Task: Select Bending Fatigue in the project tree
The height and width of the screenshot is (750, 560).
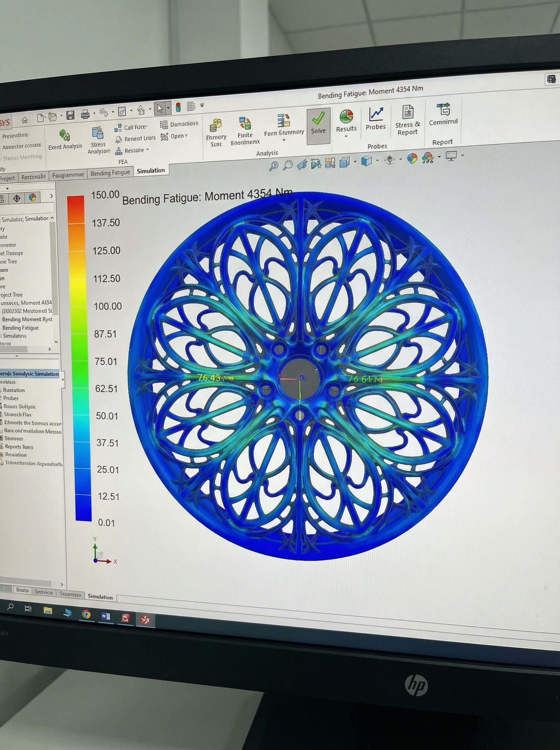Action: click(x=20, y=328)
